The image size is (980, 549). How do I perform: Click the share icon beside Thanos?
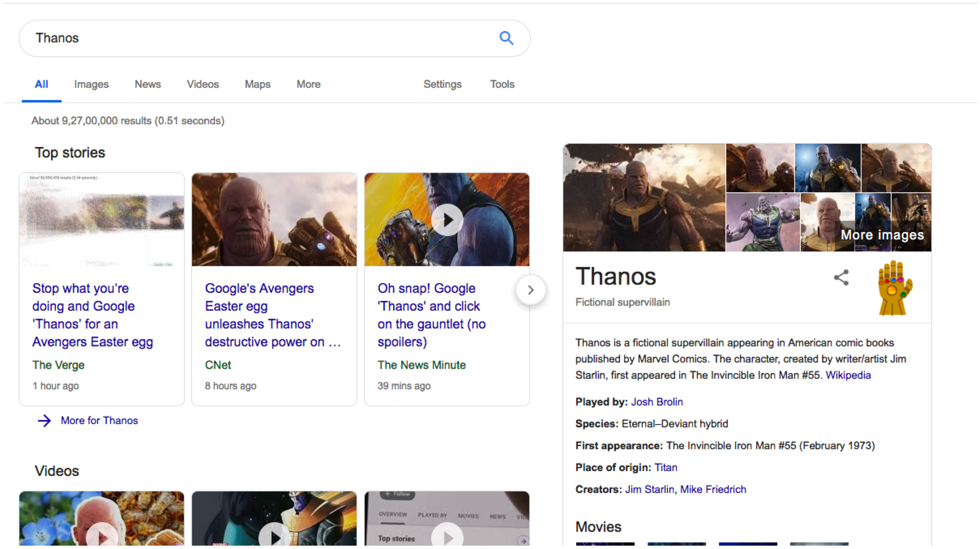point(841,278)
